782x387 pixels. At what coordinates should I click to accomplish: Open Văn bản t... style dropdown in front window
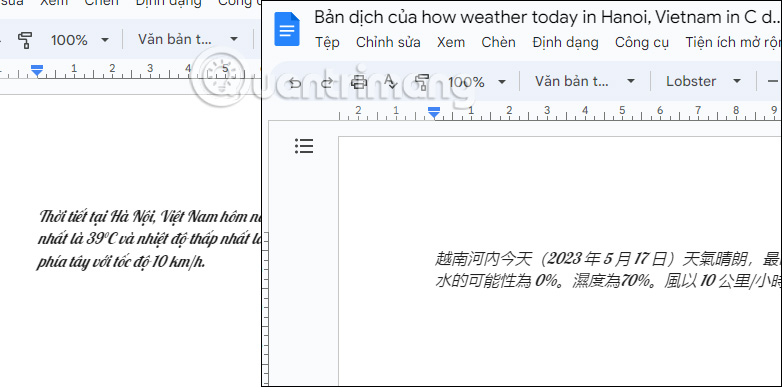585,81
